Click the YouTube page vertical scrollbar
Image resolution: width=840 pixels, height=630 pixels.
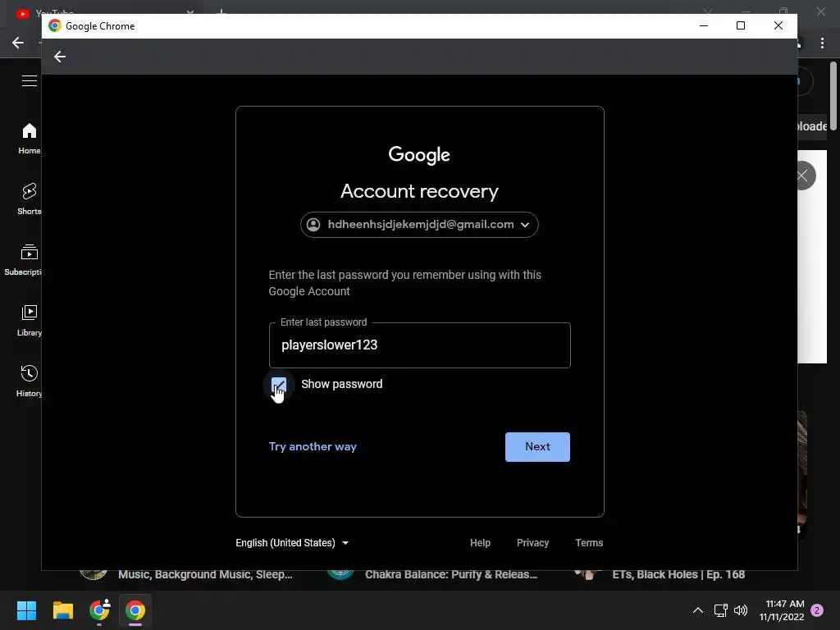pos(833,97)
